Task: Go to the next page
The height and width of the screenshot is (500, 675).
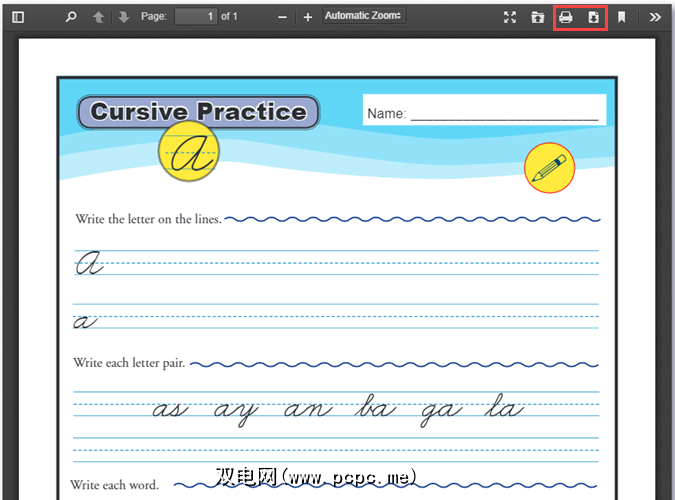Action: click(123, 17)
